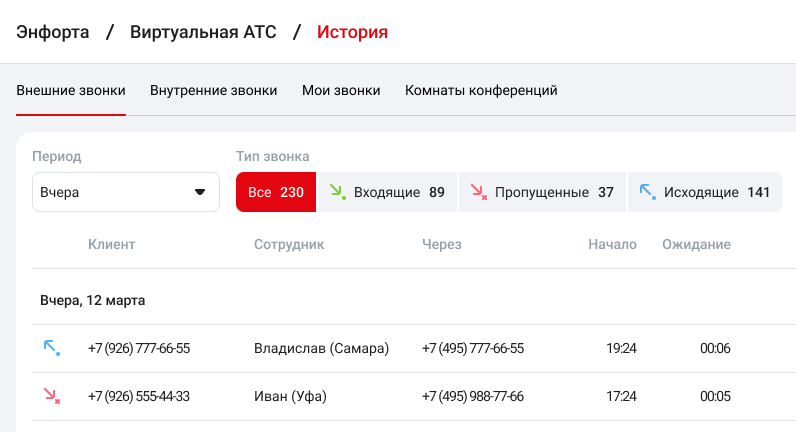This screenshot has height=432, width=796.
Task: Click blue outgoing arrow icon in filter
Action: [x=647, y=192]
